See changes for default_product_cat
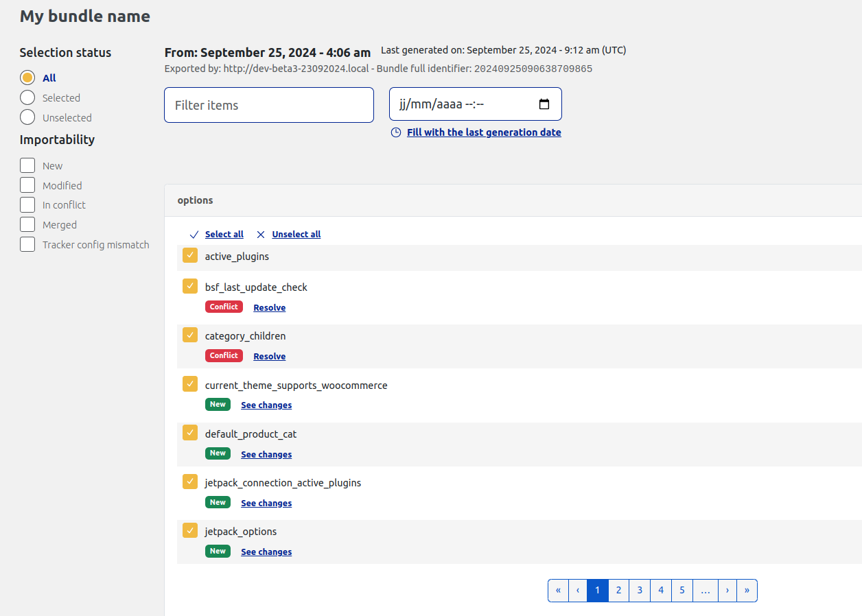The image size is (862, 616). pos(266,455)
